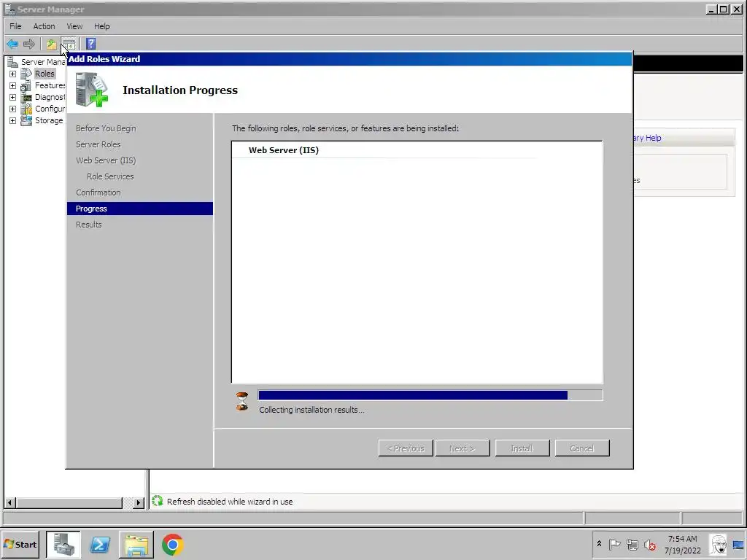Screen dimensions: 747x560
Task: Select the Confirmation wizard step
Action: (x=98, y=192)
